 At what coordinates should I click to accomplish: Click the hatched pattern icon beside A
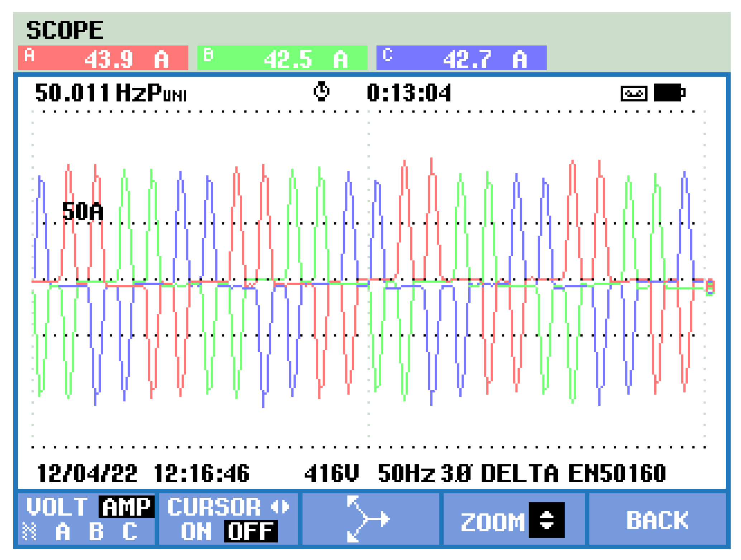coord(29,531)
